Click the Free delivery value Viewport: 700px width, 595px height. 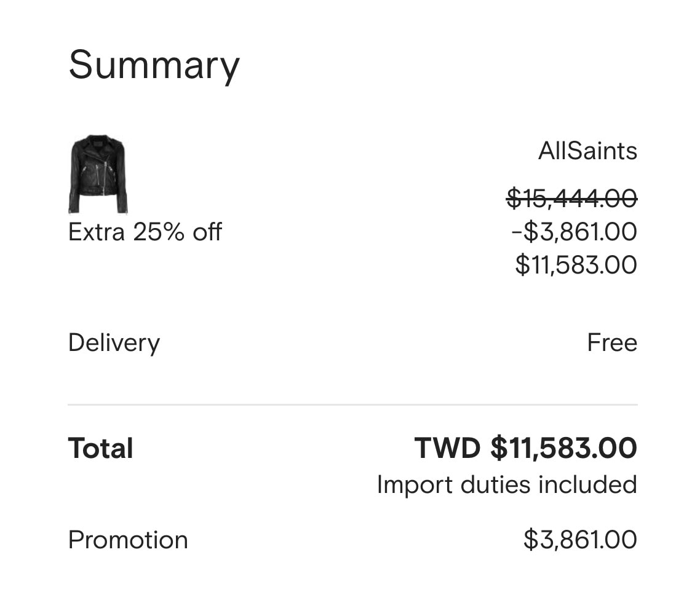coord(612,342)
